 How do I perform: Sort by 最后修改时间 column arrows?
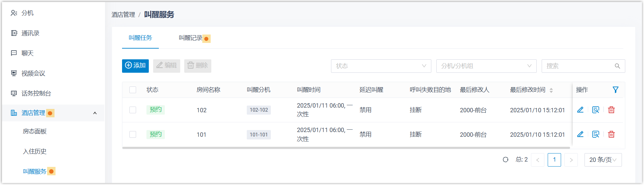click(x=551, y=90)
